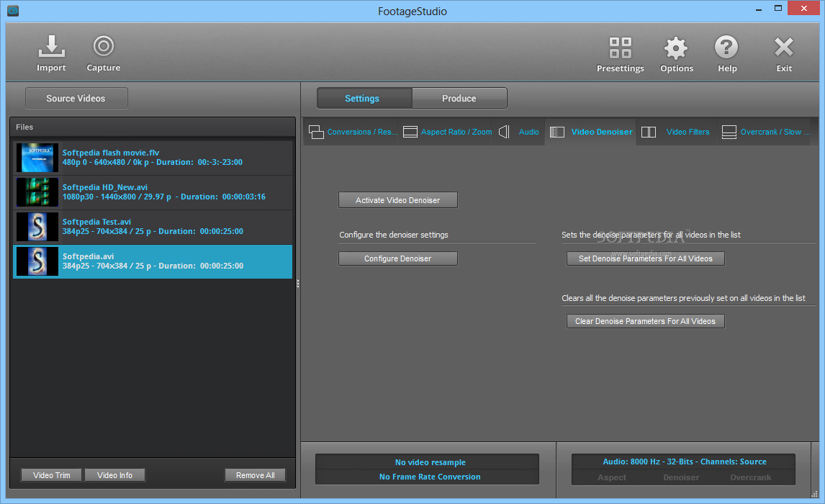The height and width of the screenshot is (504, 825).
Task: Click the No Frame Rate Conversion status
Action: [x=430, y=477]
